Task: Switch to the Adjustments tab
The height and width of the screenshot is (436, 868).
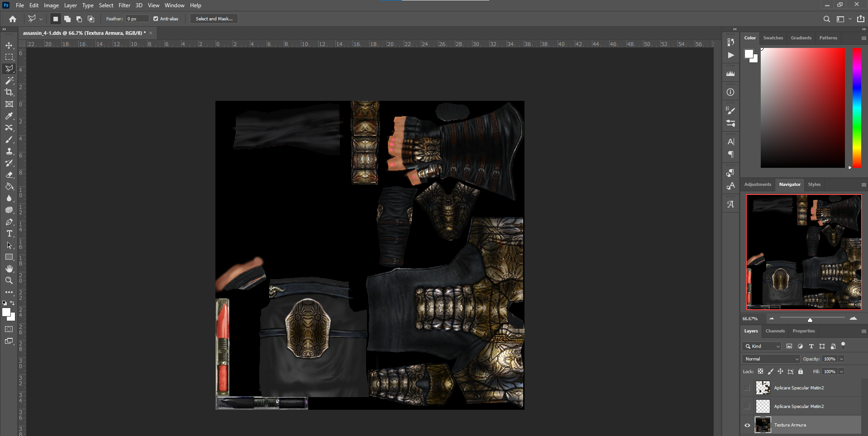Action: click(758, 185)
